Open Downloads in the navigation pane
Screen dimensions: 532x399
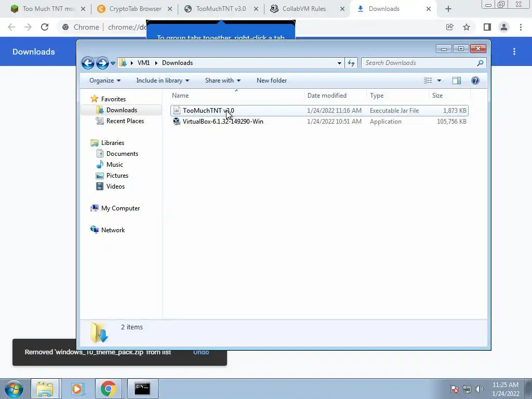[122, 110]
